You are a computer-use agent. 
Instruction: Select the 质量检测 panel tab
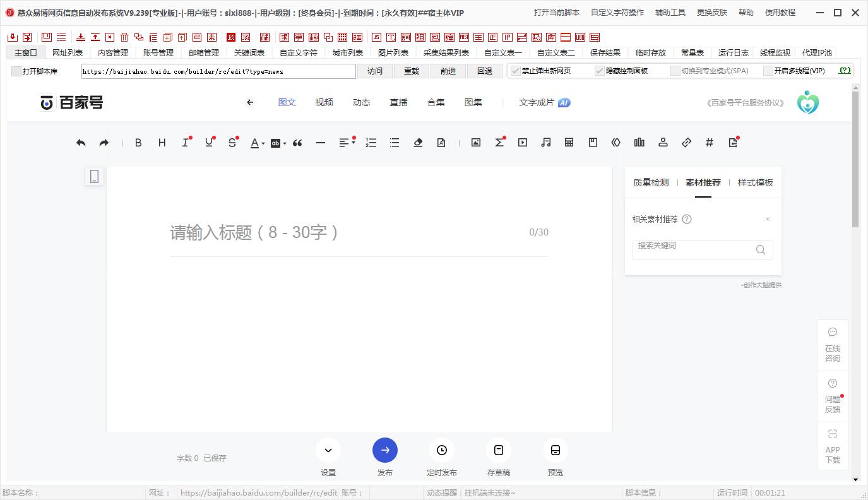pos(651,182)
